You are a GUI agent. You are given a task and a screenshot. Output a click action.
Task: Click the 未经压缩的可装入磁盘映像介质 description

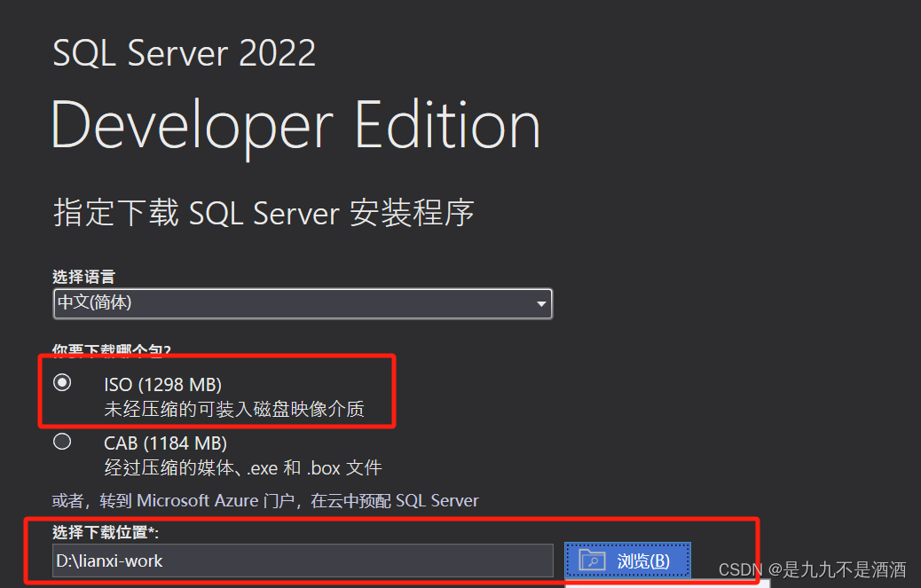point(233,409)
